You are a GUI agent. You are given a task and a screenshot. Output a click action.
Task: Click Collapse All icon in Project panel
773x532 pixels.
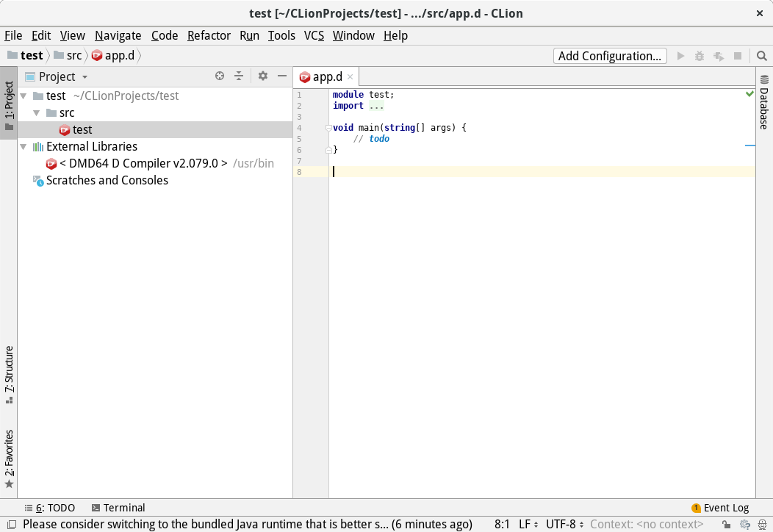(x=239, y=76)
